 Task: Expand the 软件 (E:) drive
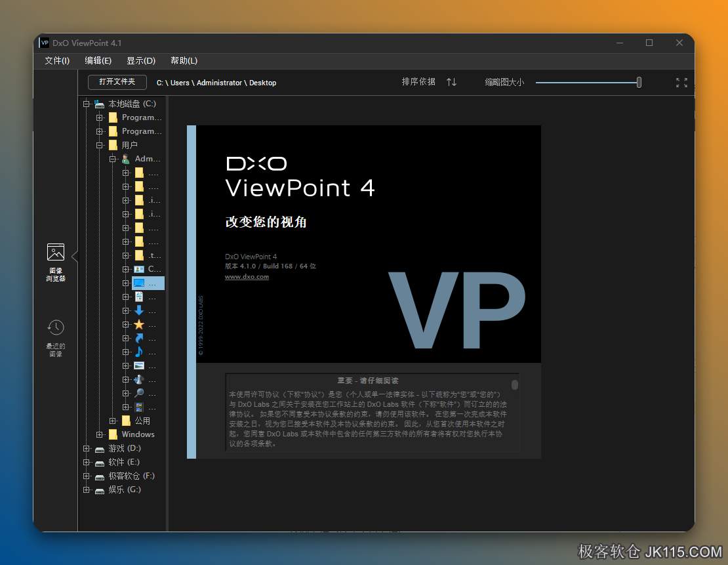coord(87,463)
